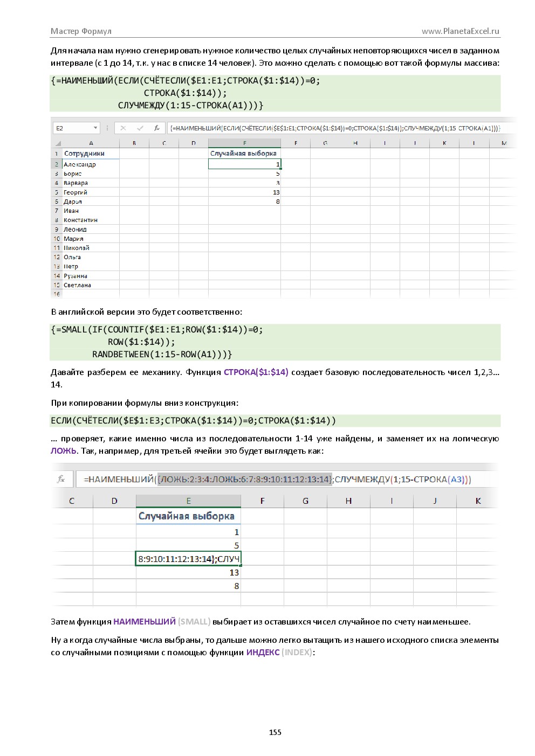Click the select-all corner triangle above row 1
535x756 pixels.
click(x=58, y=143)
